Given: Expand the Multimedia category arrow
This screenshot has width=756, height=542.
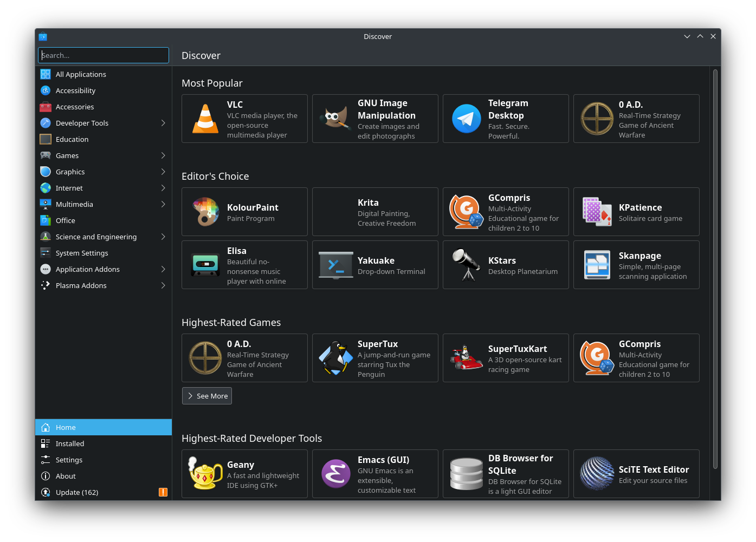Looking at the screenshot, I should tap(163, 204).
